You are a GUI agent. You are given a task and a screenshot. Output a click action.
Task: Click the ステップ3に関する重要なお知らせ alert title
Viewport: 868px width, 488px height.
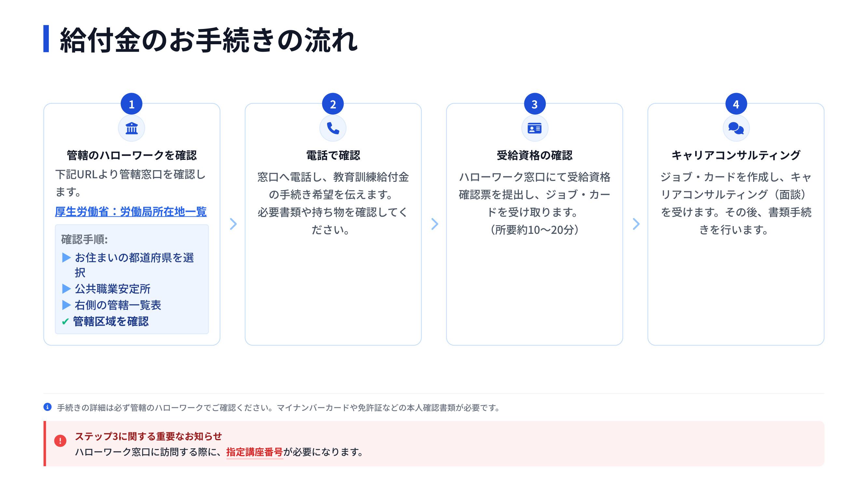148,436
